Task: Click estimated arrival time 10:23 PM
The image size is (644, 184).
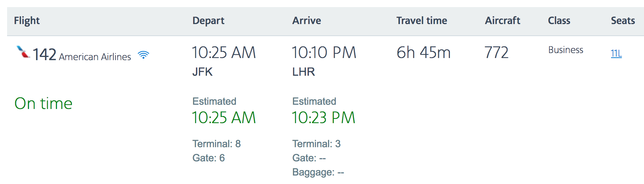Action: coord(323,118)
